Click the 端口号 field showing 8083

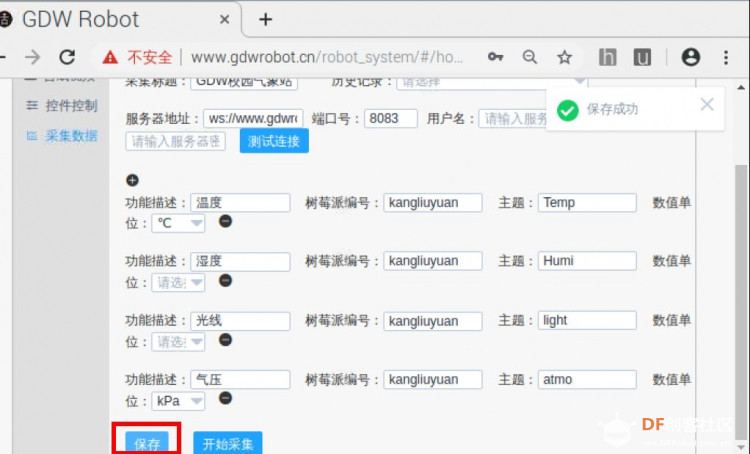point(391,118)
